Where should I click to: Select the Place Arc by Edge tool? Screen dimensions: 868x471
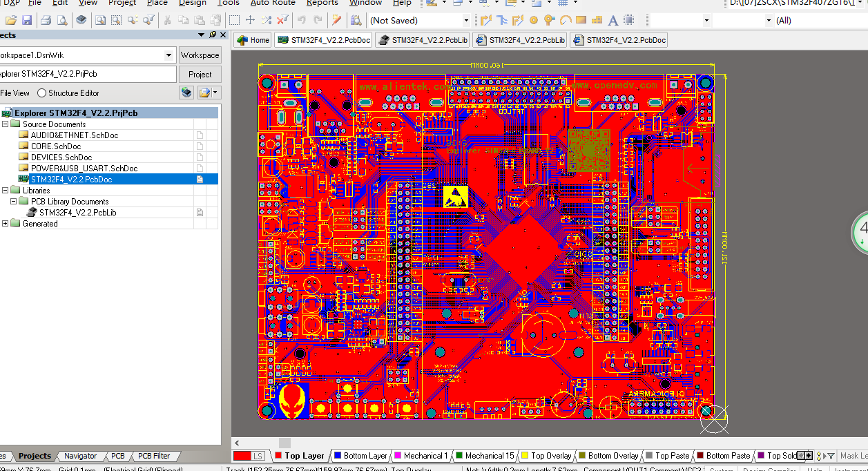tap(566, 20)
